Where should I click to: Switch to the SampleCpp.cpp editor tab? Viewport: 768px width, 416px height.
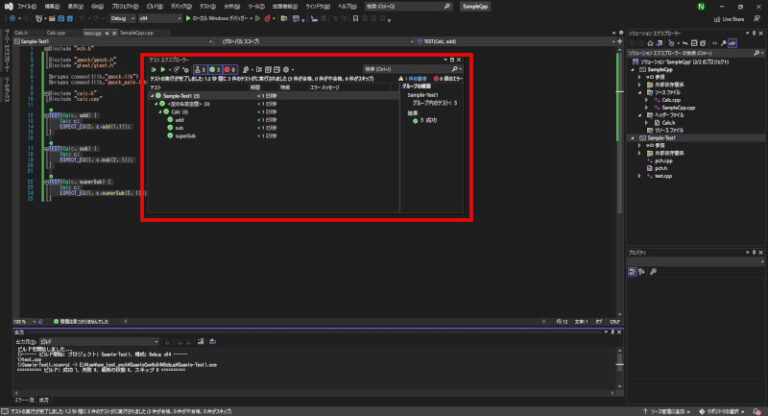pos(137,33)
